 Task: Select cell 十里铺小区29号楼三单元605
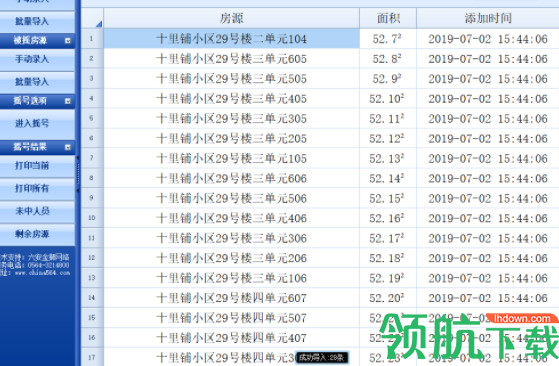click(x=231, y=58)
